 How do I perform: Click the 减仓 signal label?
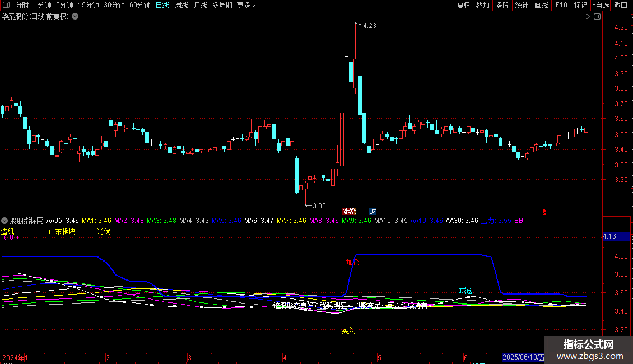[466, 291]
